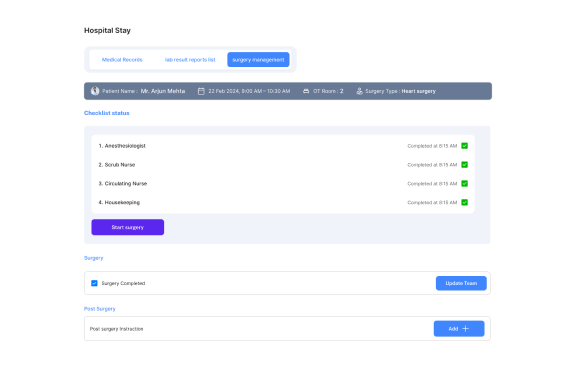Click the Checklist status heading

click(x=107, y=113)
